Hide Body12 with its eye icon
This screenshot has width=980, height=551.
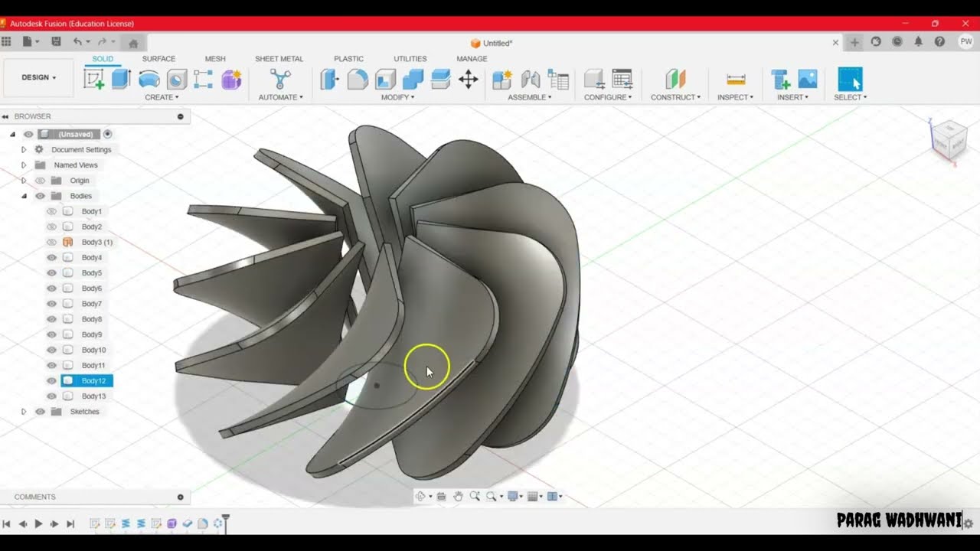[51, 380]
